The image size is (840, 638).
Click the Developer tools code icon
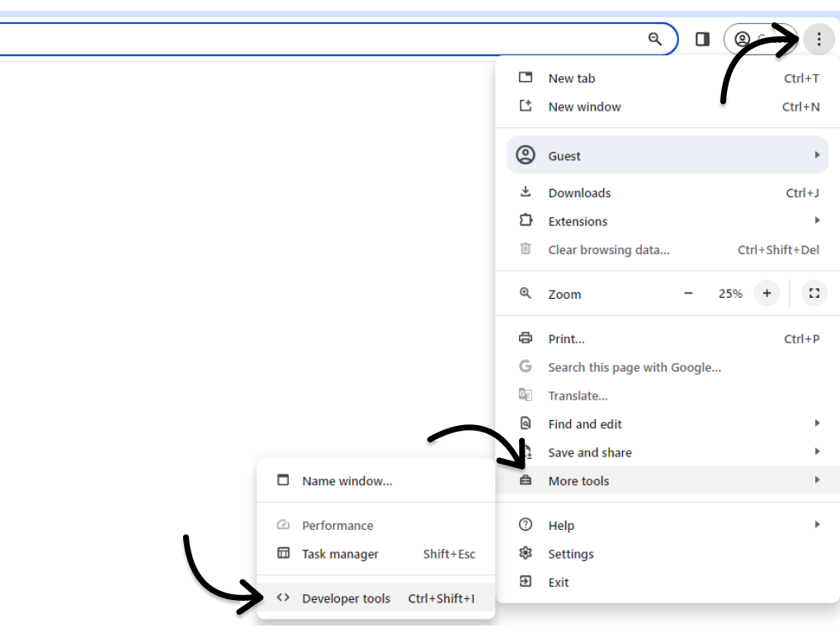coord(285,598)
